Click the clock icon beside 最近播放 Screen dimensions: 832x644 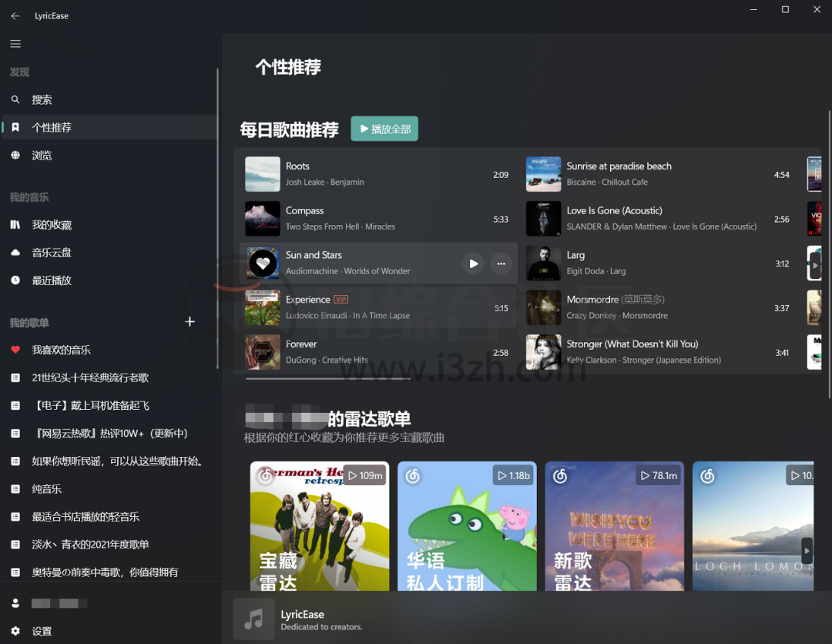(x=15, y=280)
